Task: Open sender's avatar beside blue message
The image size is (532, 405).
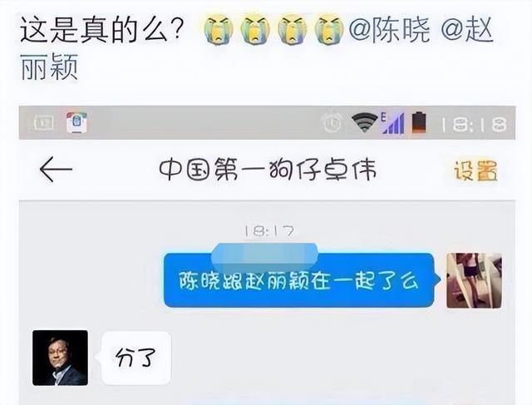Action: click(x=474, y=280)
